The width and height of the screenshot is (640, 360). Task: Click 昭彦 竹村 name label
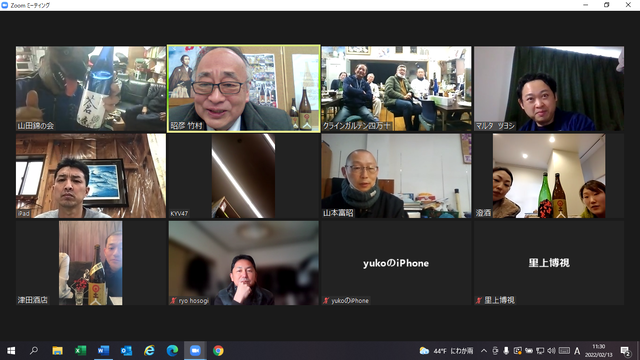186,126
